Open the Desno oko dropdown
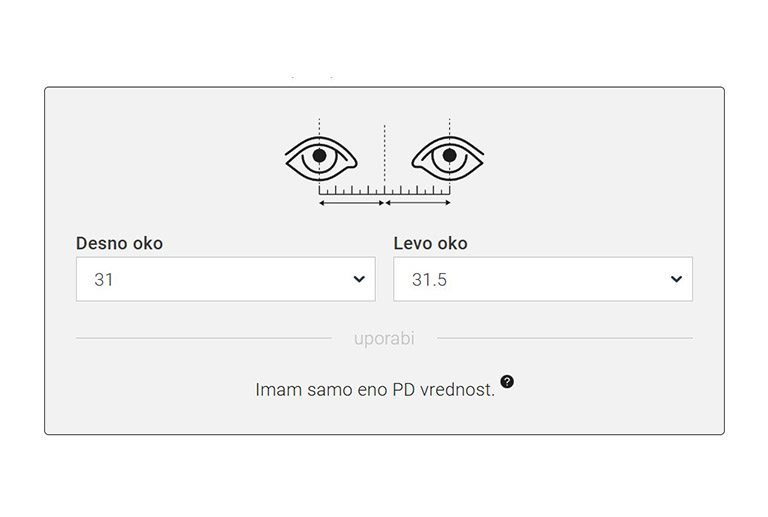This screenshot has height=517, width=768. (x=225, y=280)
